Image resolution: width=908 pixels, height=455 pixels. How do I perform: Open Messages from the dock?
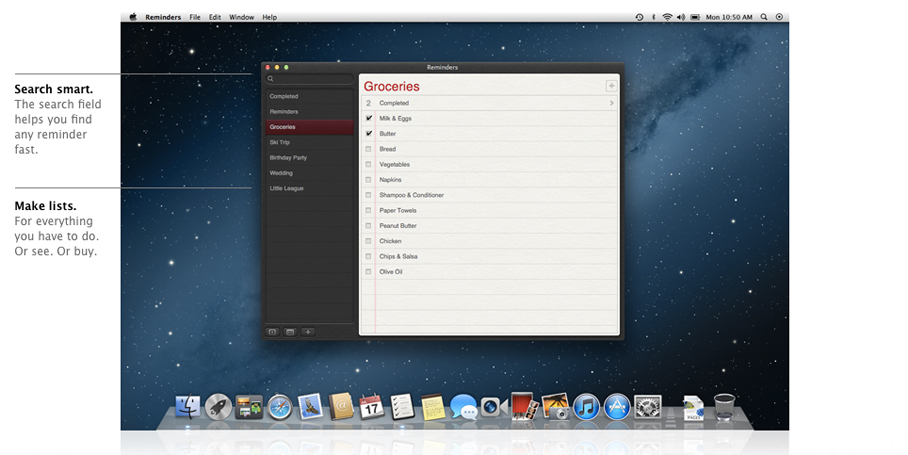463,407
